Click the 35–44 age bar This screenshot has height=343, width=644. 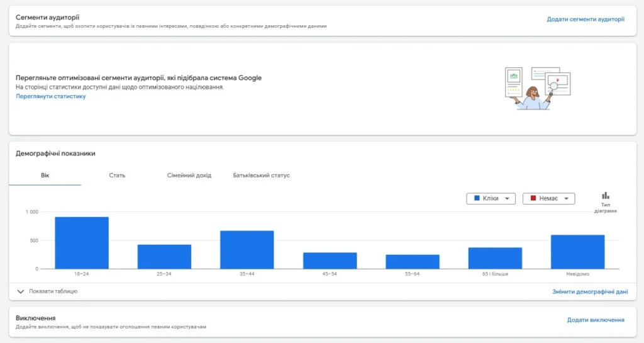pyautogui.click(x=247, y=250)
